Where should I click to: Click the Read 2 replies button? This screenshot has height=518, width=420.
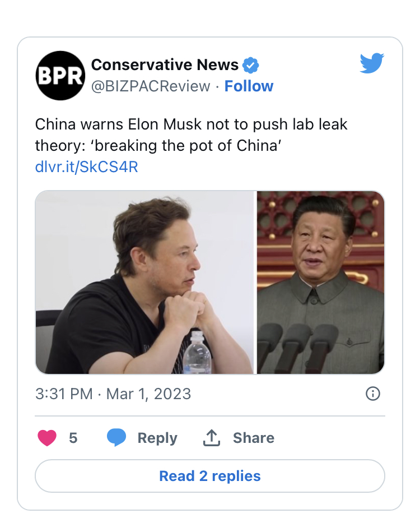coord(210,476)
